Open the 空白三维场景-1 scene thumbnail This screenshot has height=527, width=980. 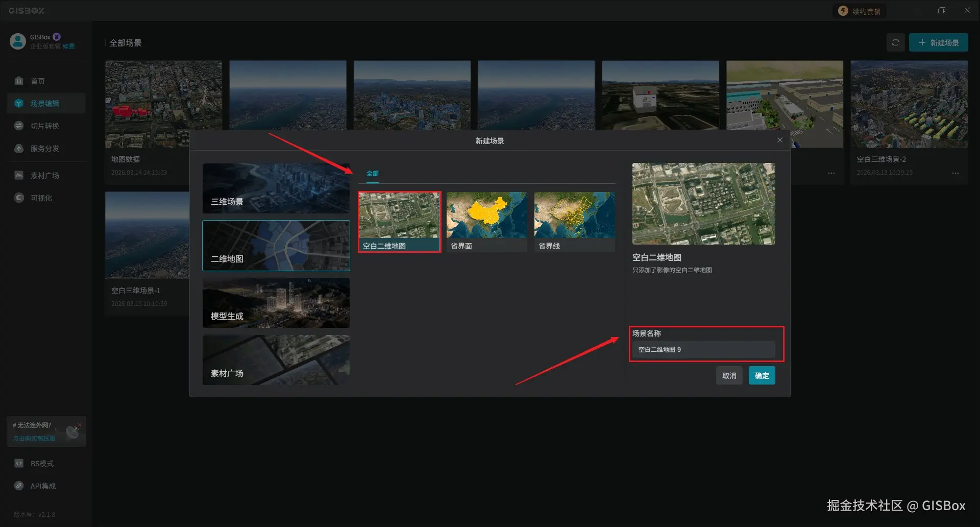[147, 235]
